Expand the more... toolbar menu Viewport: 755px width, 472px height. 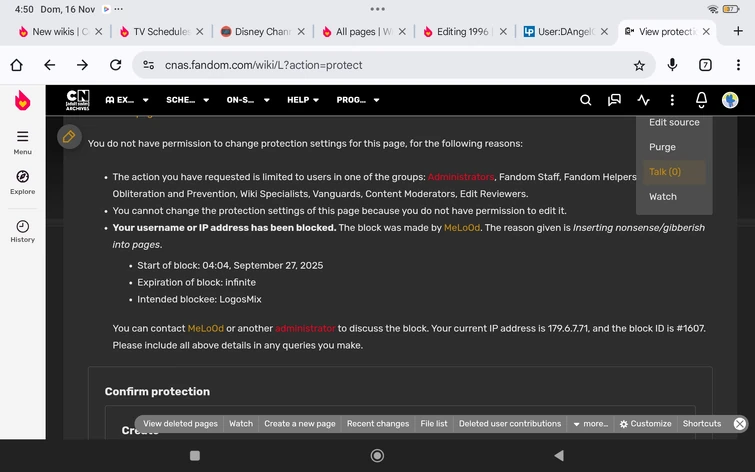coord(590,424)
